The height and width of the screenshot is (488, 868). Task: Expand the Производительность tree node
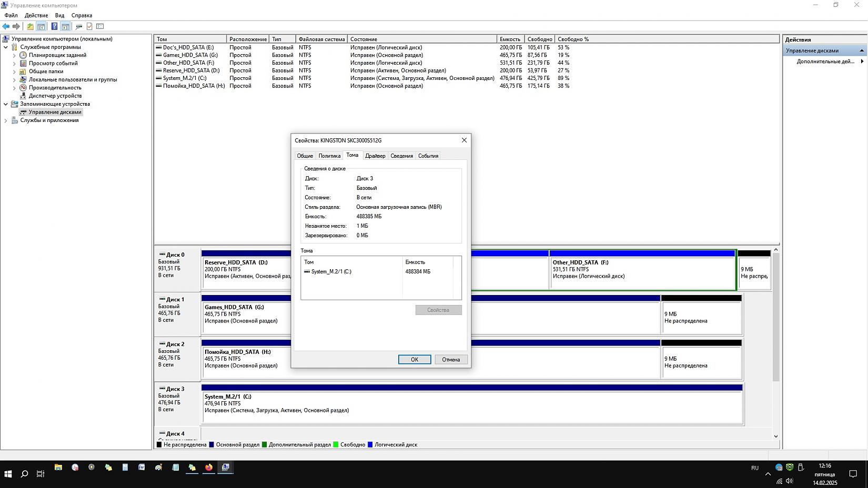pyautogui.click(x=14, y=88)
